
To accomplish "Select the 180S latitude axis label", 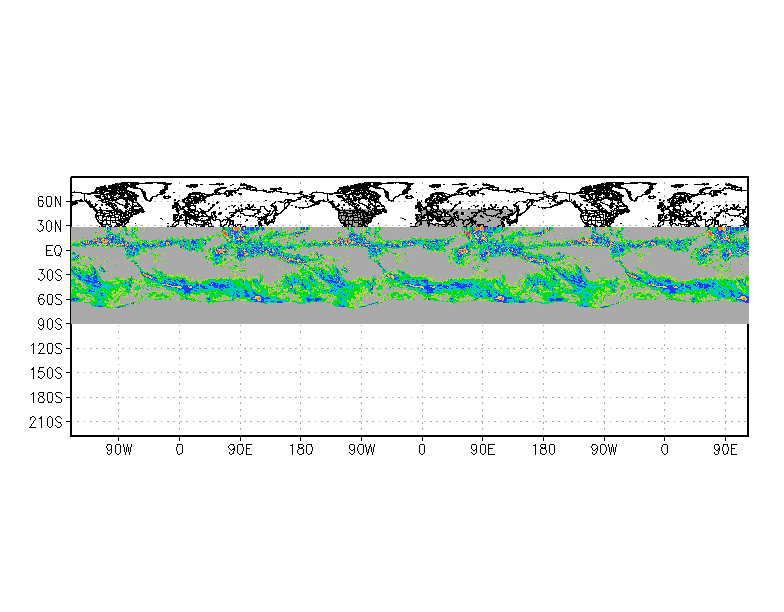I will (47, 398).
